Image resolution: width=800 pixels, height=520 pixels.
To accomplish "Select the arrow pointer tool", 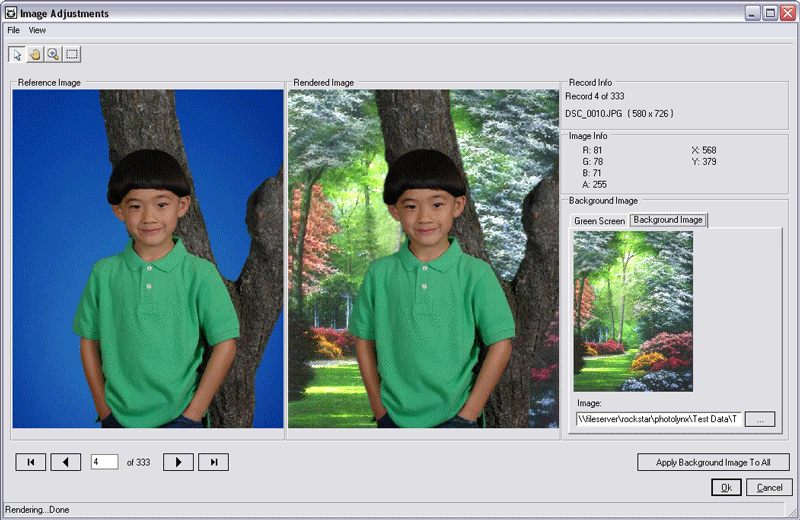I will click(x=17, y=54).
